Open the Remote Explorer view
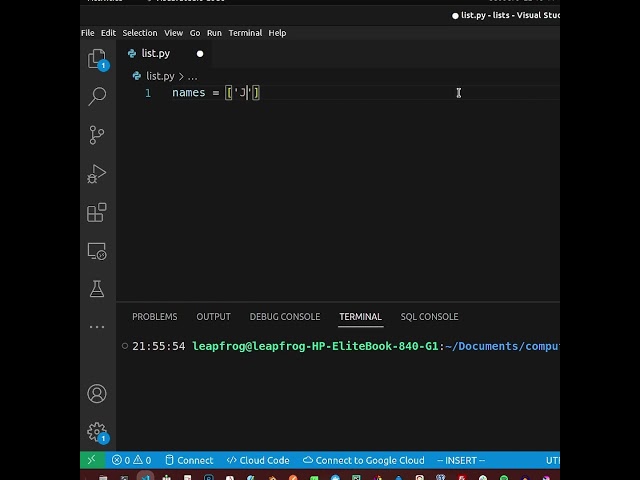The height and width of the screenshot is (480, 640). coord(97,251)
